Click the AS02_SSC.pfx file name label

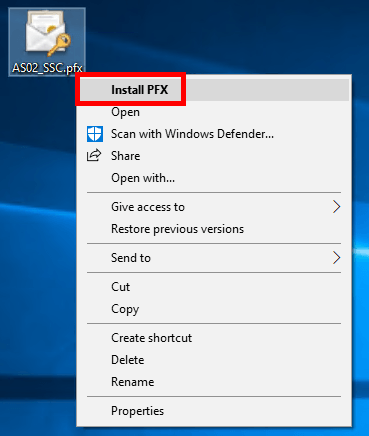click(x=47, y=68)
